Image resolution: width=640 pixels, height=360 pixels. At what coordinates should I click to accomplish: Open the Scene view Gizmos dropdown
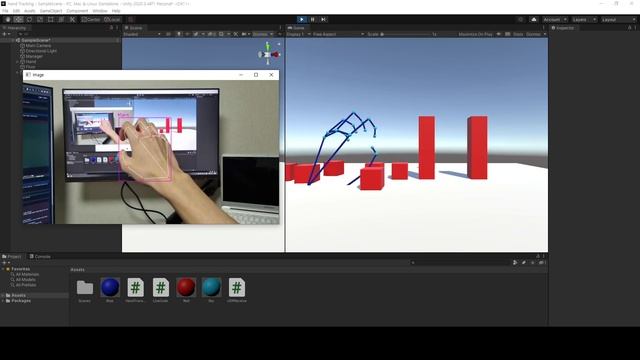point(262,34)
